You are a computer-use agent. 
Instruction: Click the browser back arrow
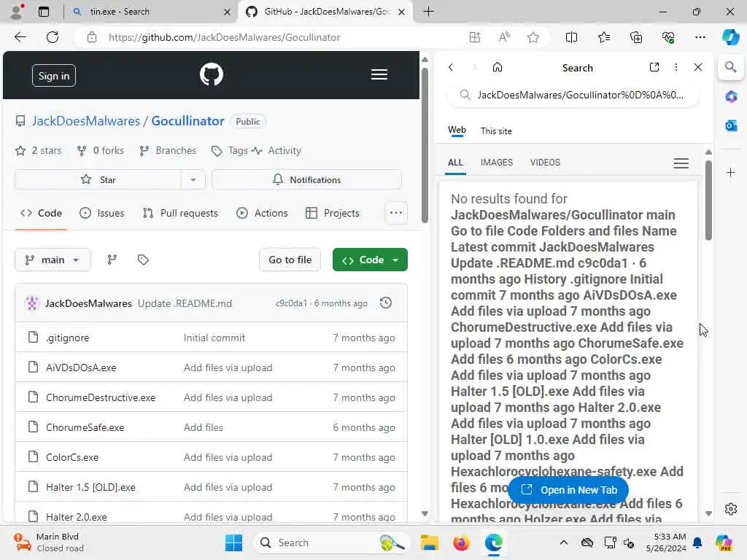[20, 37]
